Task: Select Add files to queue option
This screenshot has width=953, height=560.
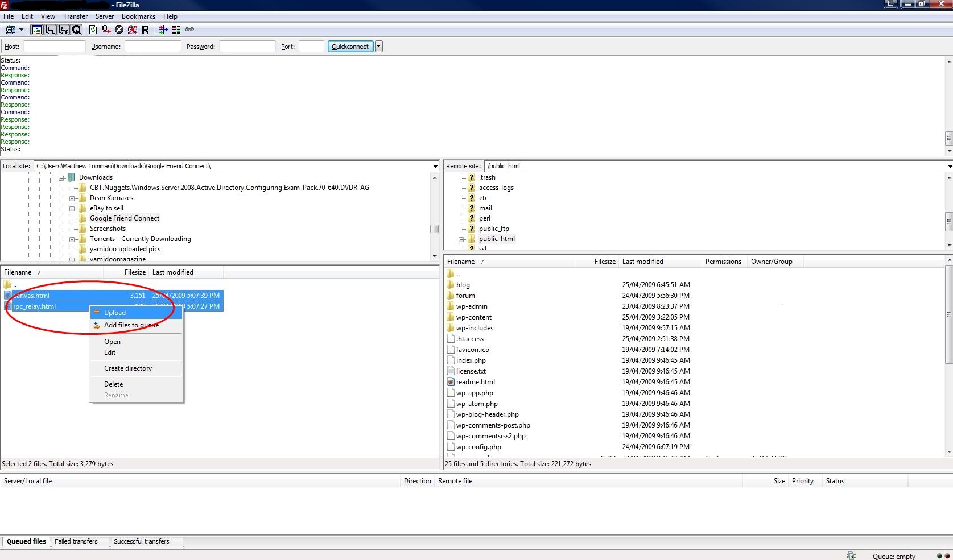Action: (131, 325)
